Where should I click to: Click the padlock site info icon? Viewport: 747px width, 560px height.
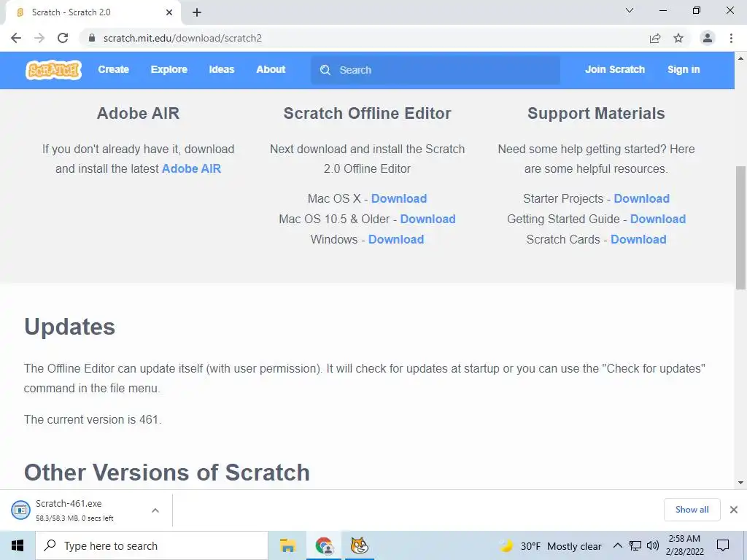[x=92, y=38]
